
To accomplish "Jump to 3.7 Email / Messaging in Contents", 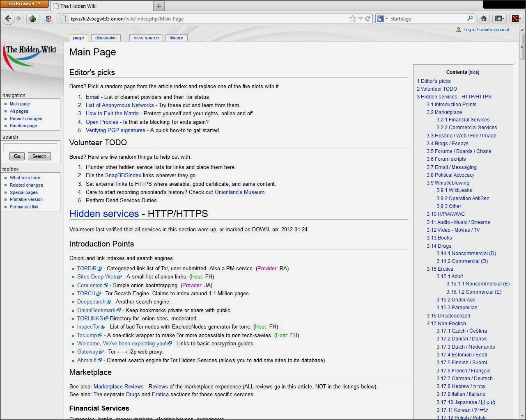I will coord(452,167).
